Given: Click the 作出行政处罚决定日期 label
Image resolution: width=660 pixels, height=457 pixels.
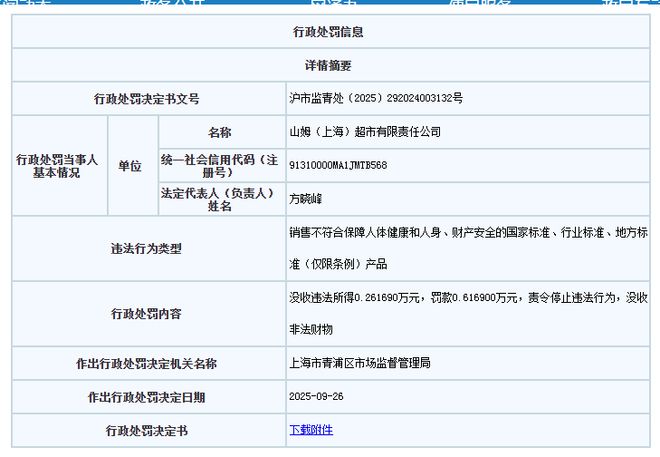Looking at the screenshot, I should 146,397.
